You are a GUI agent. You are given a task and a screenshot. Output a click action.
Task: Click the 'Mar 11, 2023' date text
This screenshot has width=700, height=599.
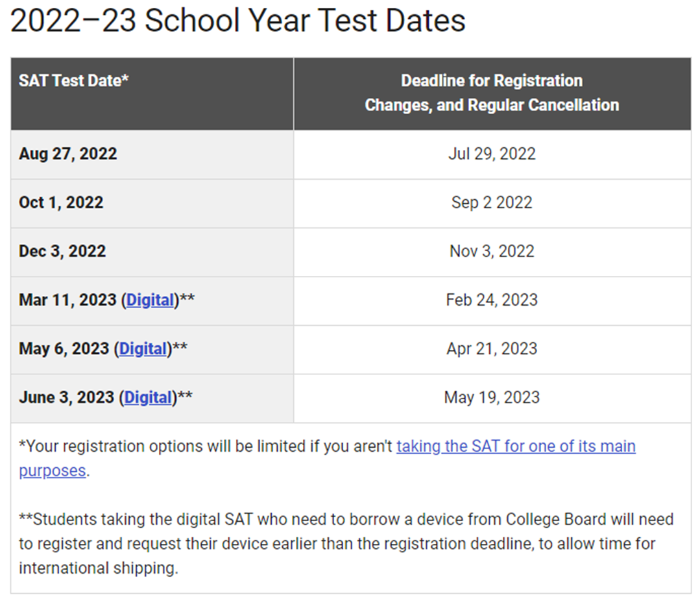67,300
